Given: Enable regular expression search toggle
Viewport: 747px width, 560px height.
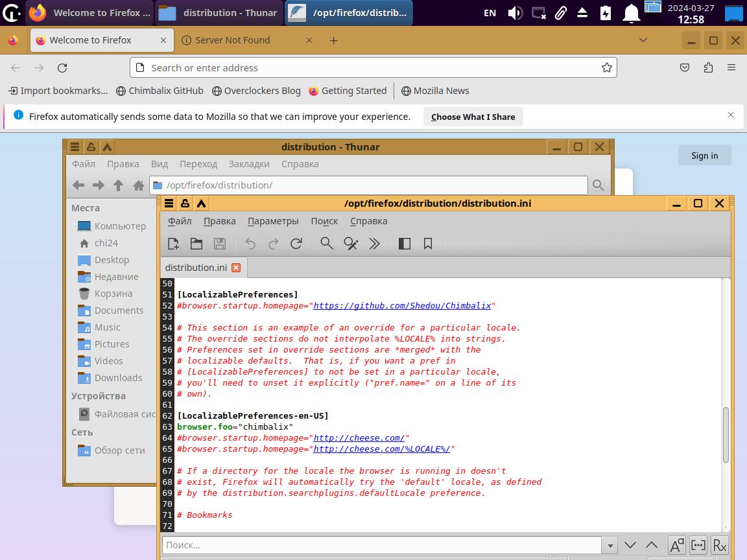Looking at the screenshot, I should pos(719,545).
